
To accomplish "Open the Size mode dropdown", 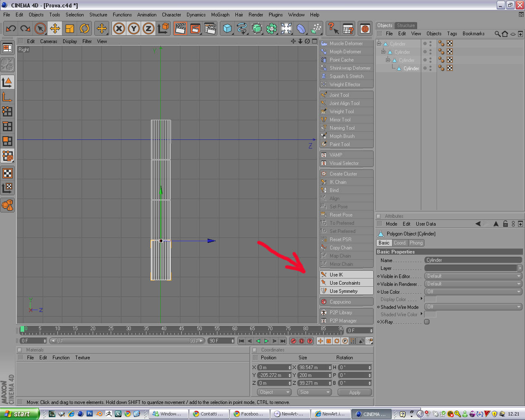I will click(x=314, y=392).
